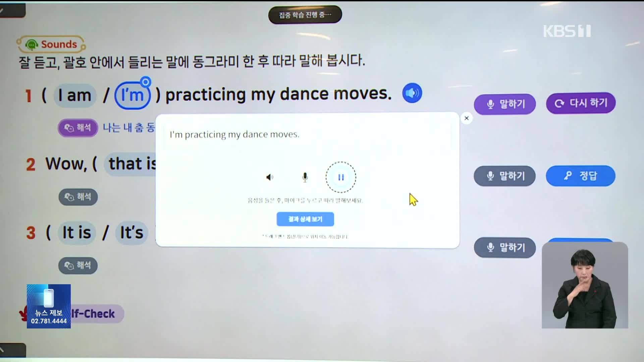Click the KBS news tip icon bottom left
Screen dimensions: 644x362
[x=48, y=305]
